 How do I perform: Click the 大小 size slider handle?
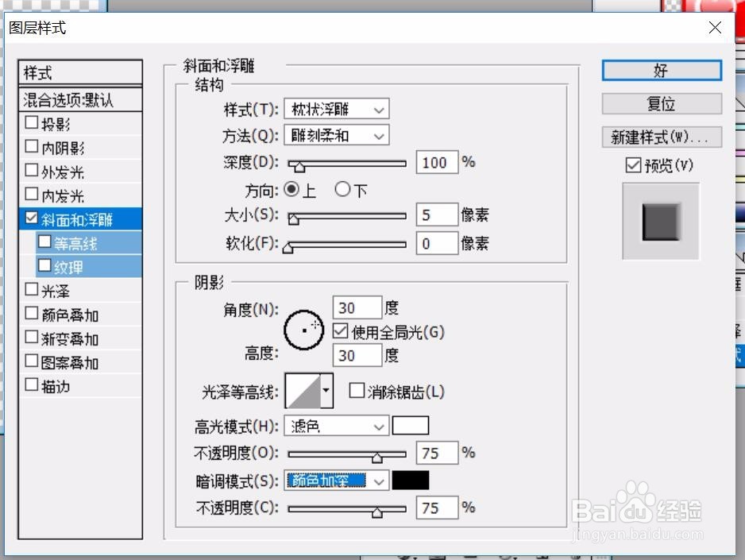tap(294, 219)
